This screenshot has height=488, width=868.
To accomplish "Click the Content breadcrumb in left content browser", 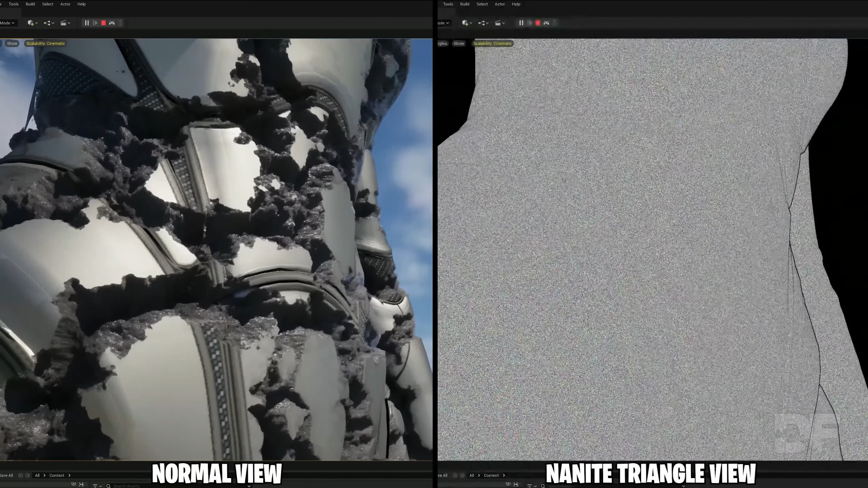I will click(57, 475).
